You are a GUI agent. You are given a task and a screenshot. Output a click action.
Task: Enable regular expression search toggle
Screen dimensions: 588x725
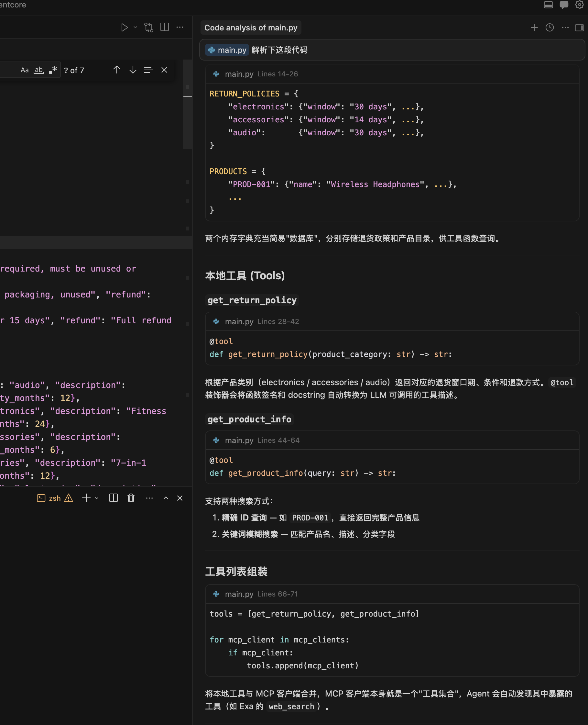[x=53, y=70]
